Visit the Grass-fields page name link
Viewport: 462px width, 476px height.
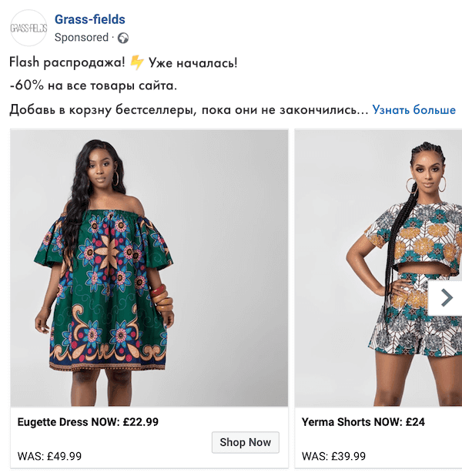(x=90, y=19)
